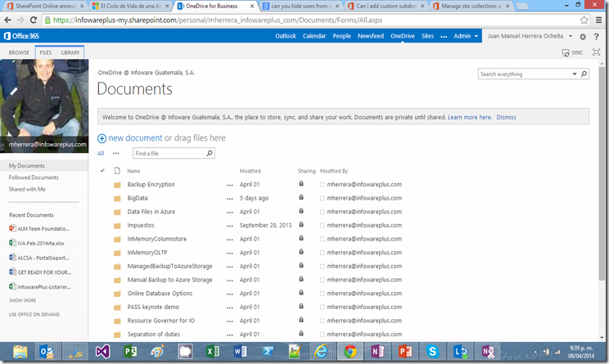Viewport: 609px width, 364px height.
Task: Check presence box for BigData row
Action: tap(323, 198)
